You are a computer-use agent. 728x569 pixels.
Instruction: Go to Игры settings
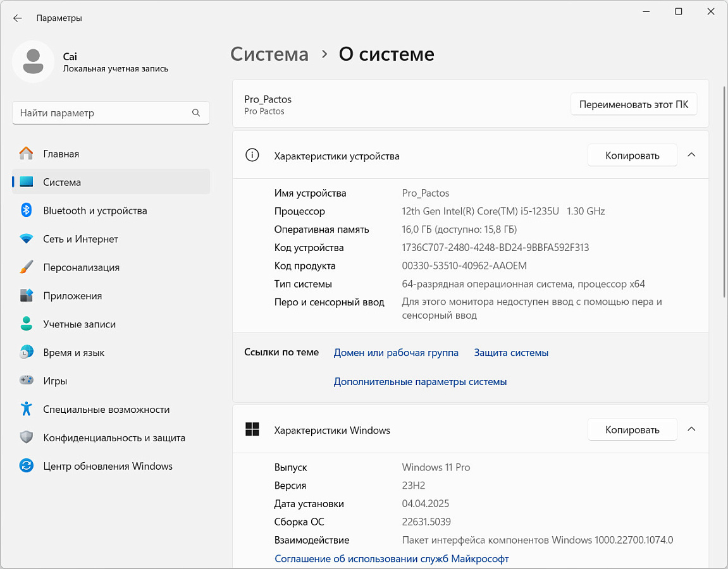[x=111, y=381]
